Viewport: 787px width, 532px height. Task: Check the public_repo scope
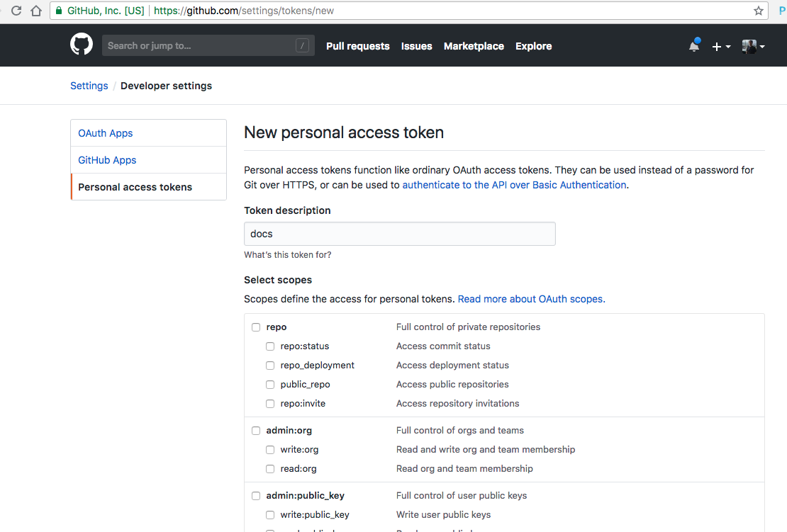tap(270, 385)
